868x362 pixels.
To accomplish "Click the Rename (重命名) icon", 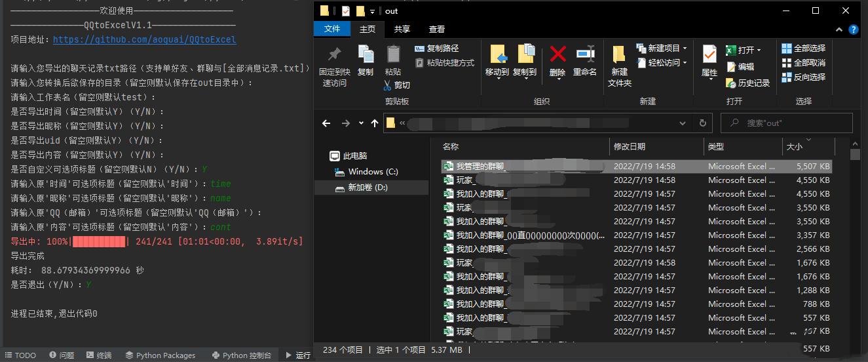I will point(585,54).
